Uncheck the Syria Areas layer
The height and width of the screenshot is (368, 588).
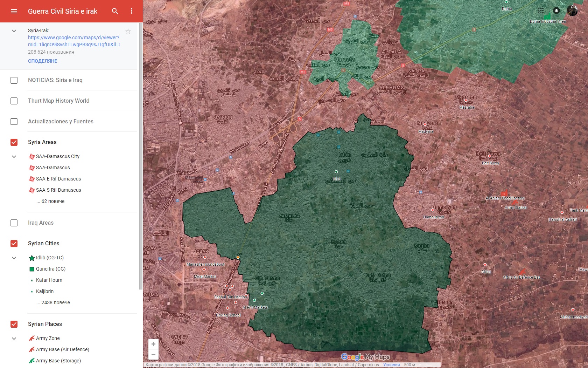pos(14,142)
